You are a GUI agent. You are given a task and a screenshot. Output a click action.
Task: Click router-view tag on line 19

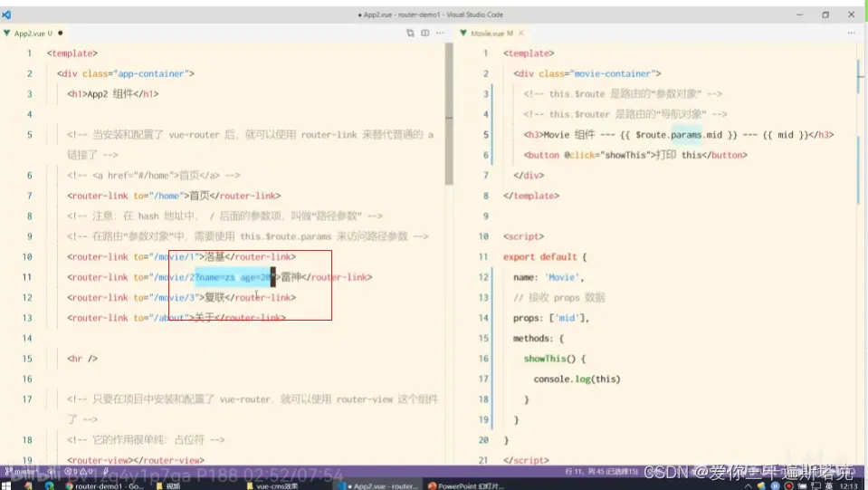point(136,459)
